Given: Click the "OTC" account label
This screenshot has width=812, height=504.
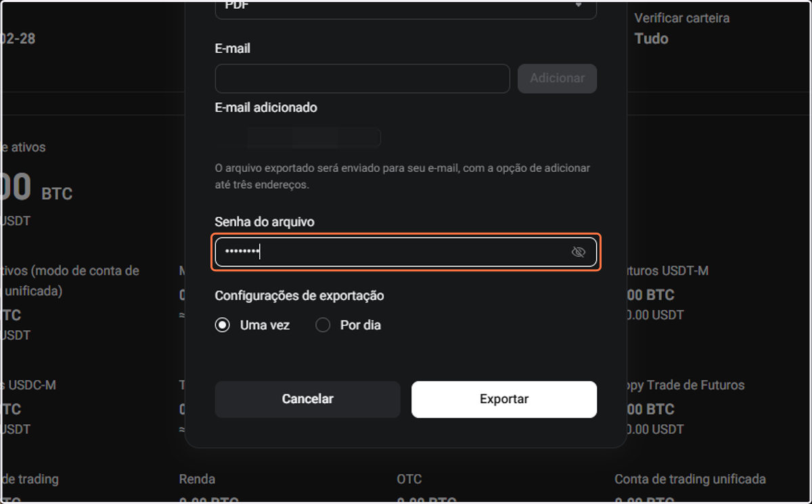Looking at the screenshot, I should click(409, 479).
